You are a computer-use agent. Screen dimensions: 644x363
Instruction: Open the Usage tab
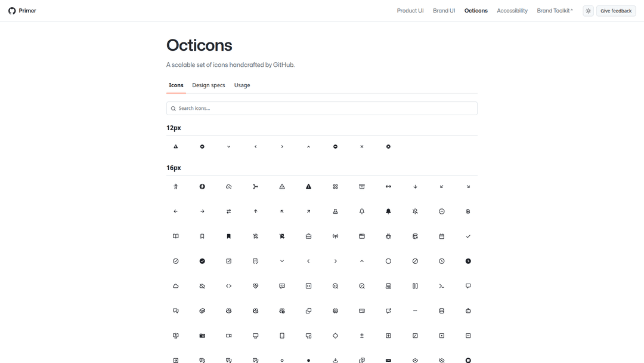pos(242,85)
